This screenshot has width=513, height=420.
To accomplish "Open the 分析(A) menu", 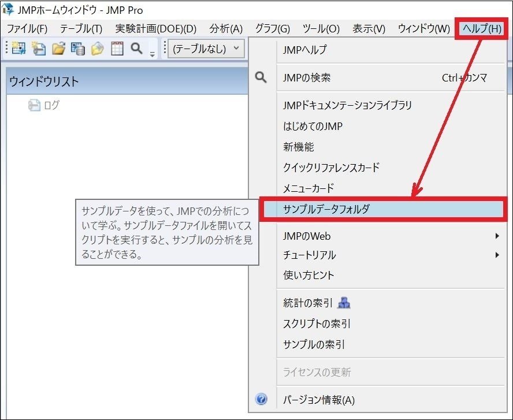I will (x=226, y=28).
